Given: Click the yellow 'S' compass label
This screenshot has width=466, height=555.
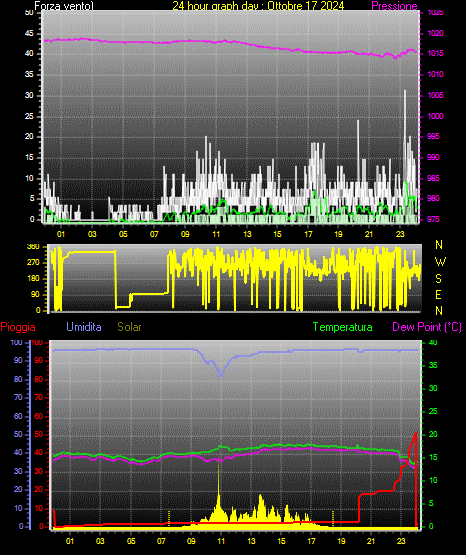Looking at the screenshot, I should 438,279.
